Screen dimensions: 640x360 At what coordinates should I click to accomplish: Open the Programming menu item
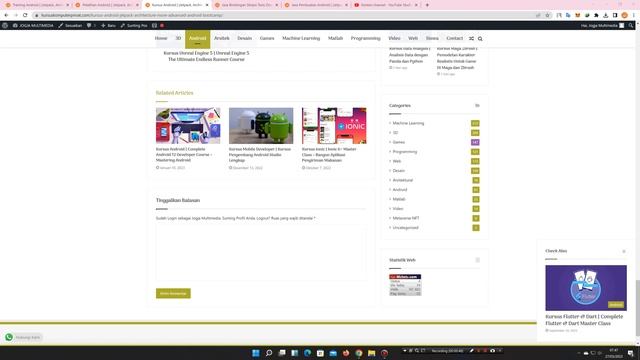(365, 38)
